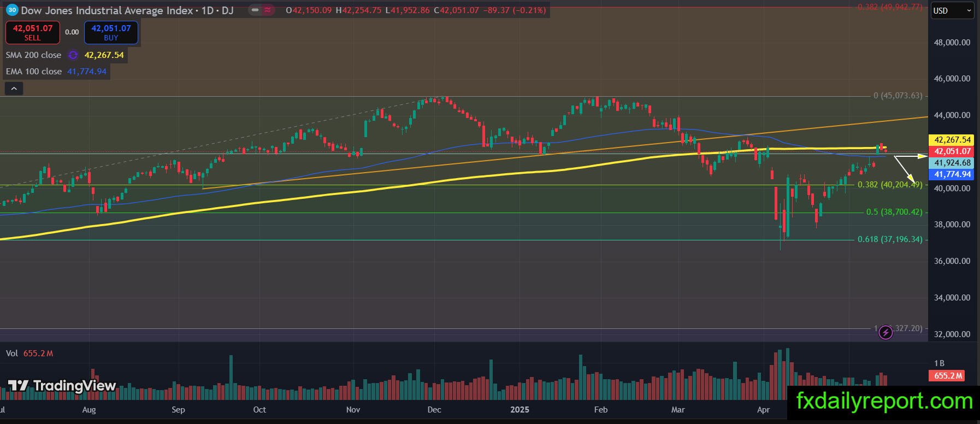Click the light blue 41,924.68 axis label
Image resolution: width=980 pixels, height=424 pixels.
pyautogui.click(x=953, y=163)
